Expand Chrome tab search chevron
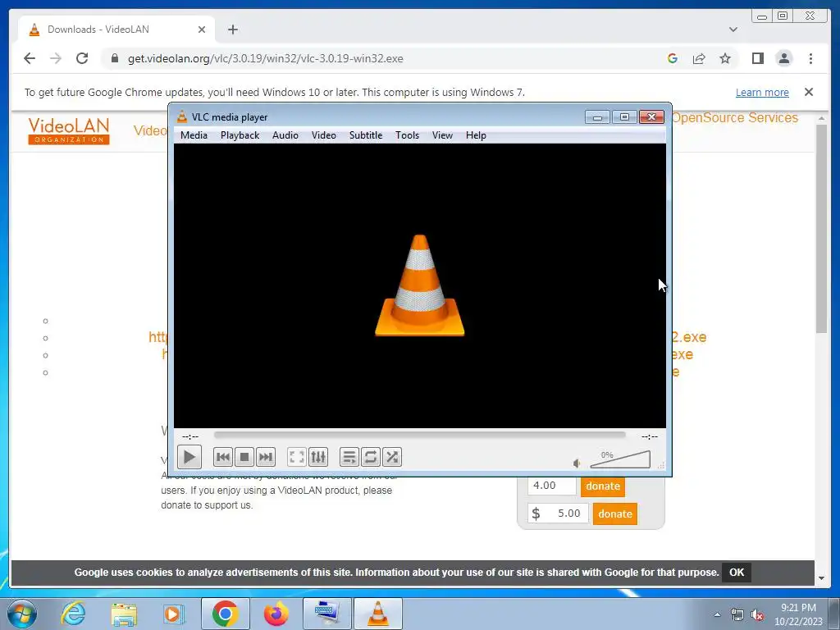This screenshot has height=630, width=840. (733, 30)
